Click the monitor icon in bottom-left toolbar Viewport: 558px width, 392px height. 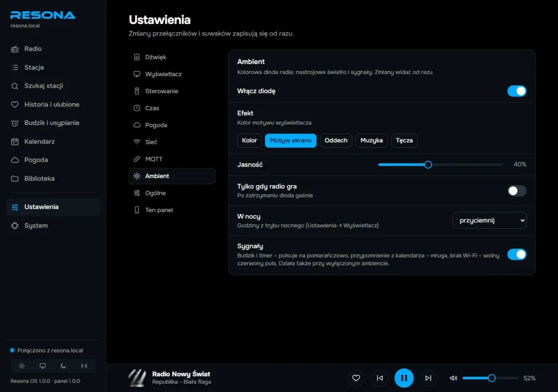click(43, 366)
